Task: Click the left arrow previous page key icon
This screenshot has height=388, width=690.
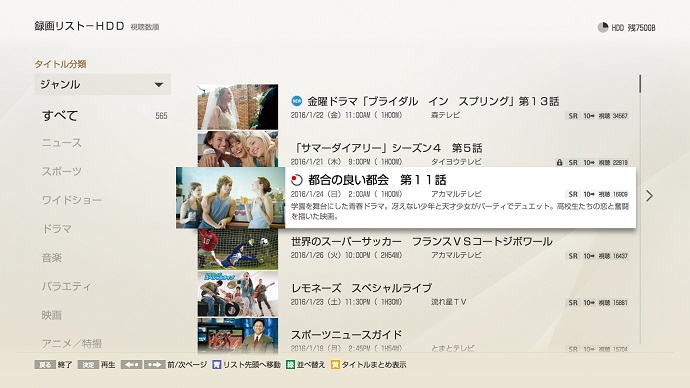Action: (x=131, y=365)
